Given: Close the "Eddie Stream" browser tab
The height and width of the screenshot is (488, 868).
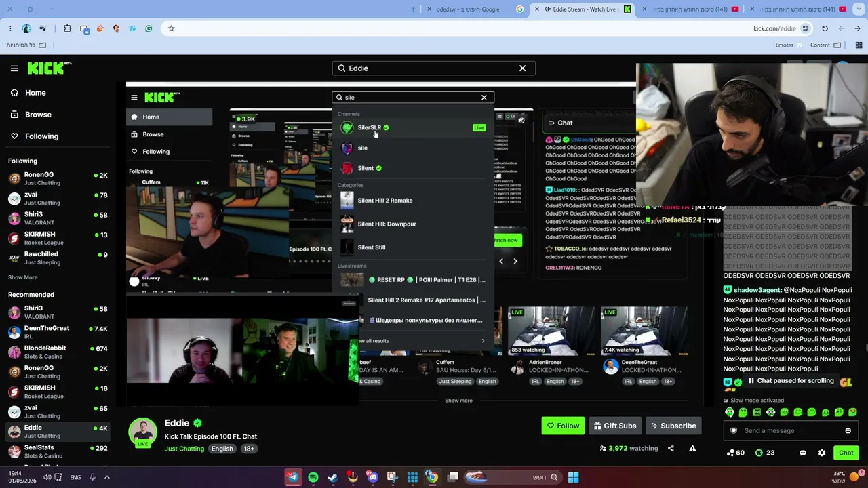Looking at the screenshot, I should (x=537, y=9).
